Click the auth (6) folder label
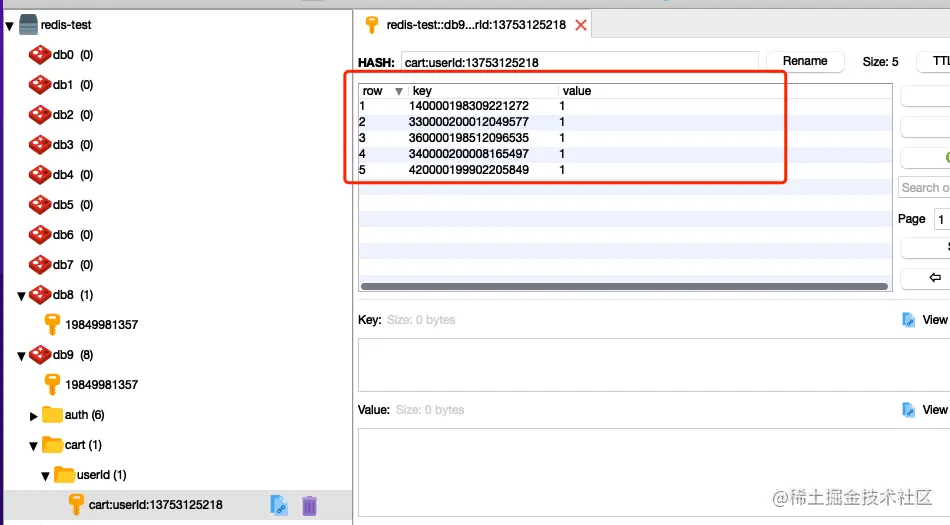 point(84,415)
